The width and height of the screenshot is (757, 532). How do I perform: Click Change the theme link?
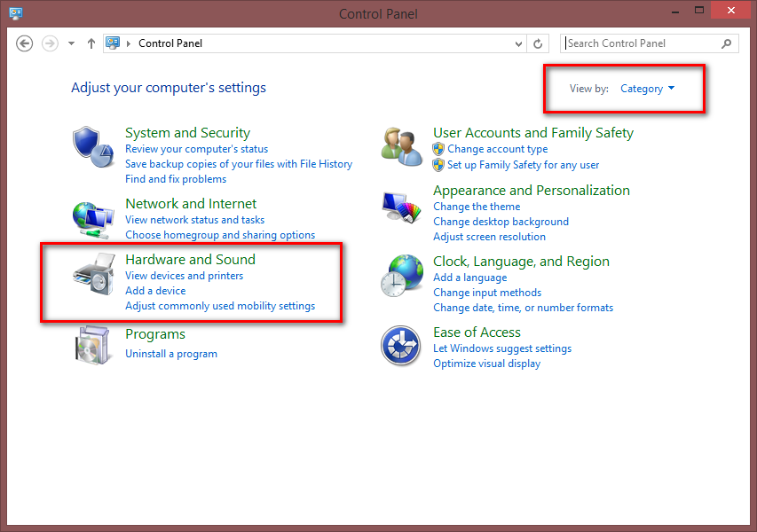477,207
